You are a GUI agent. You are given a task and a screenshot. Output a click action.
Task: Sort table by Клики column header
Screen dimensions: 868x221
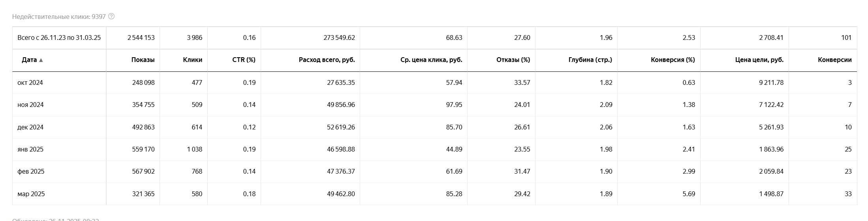click(192, 60)
